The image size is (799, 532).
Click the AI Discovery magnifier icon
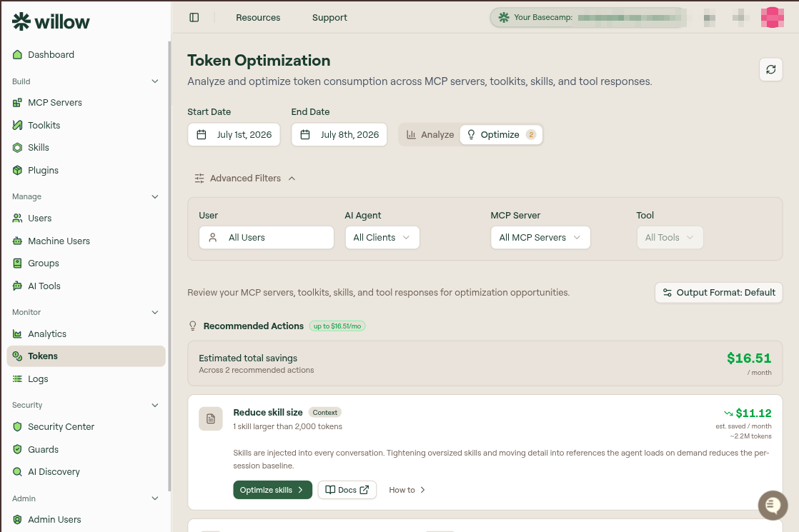click(17, 472)
